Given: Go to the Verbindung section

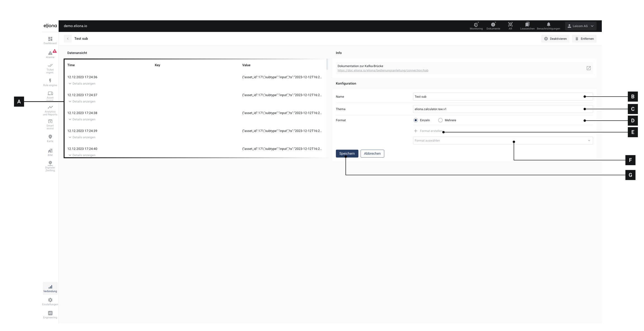Looking at the screenshot, I should [x=50, y=289].
